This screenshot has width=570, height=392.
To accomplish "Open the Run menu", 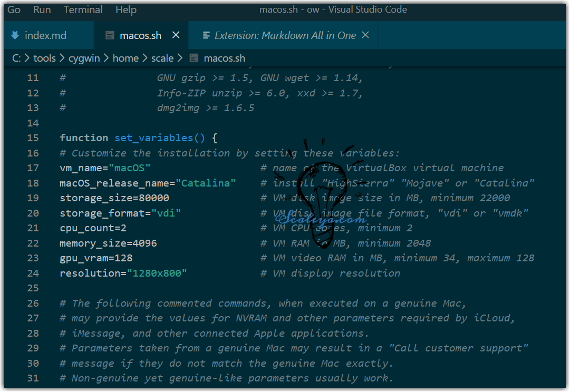I will [42, 9].
